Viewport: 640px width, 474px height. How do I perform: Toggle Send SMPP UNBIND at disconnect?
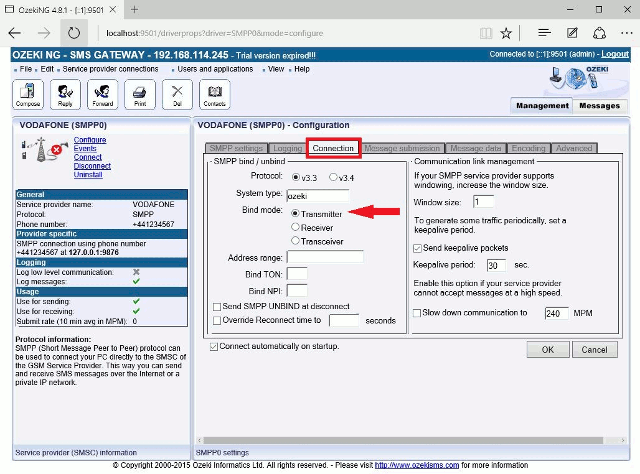pyautogui.click(x=217, y=307)
